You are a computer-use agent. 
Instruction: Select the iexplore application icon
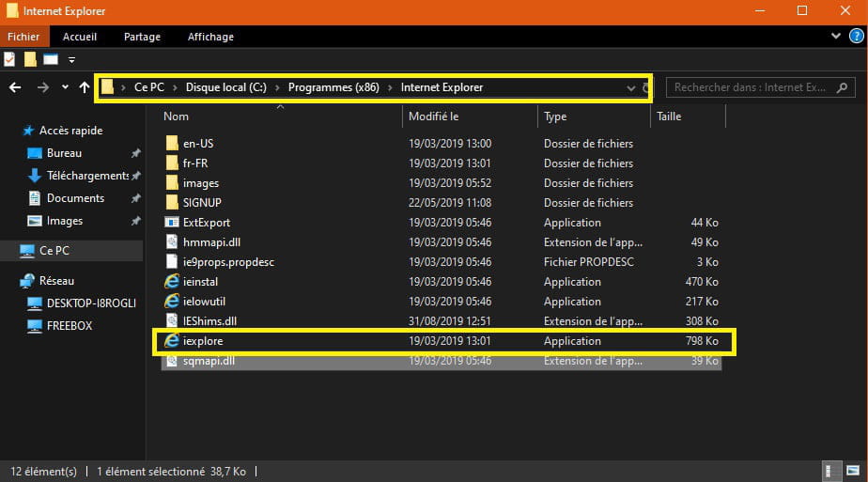point(172,341)
